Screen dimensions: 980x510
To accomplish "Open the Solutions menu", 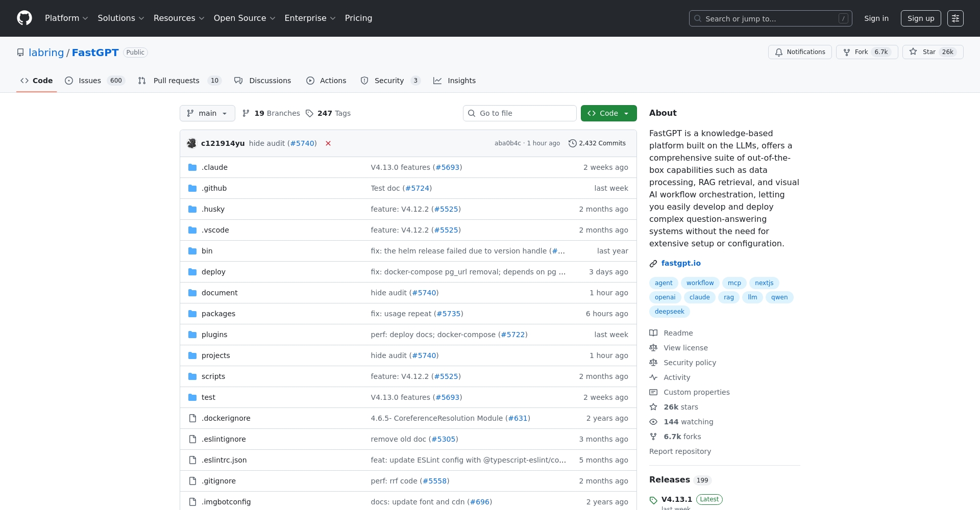I will coord(121,18).
